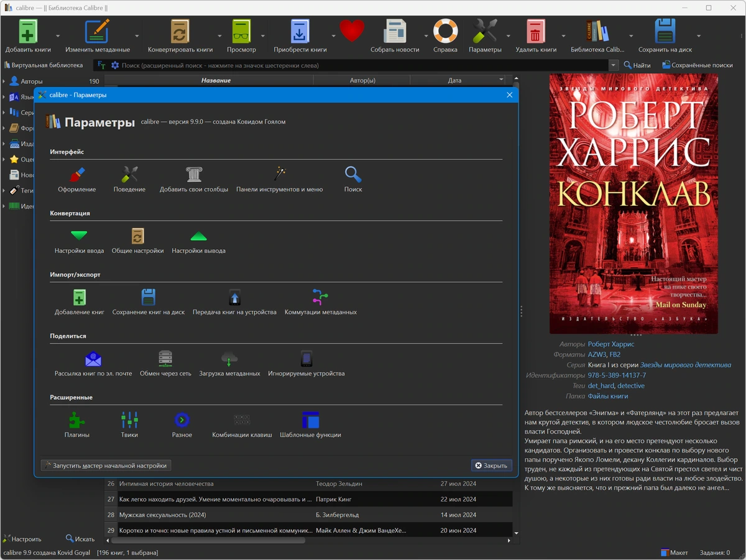Click Файлы книги folder link
The height and width of the screenshot is (560, 746).
(608, 396)
